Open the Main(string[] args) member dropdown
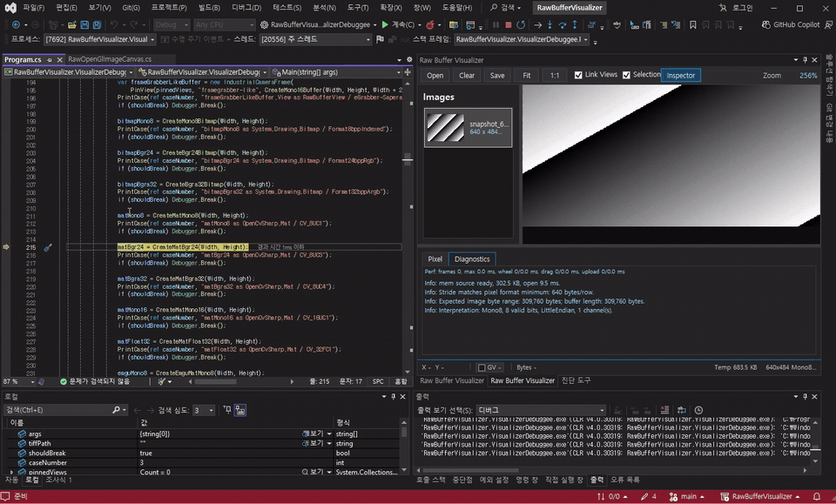This screenshot has height=504, width=836. 336,72
